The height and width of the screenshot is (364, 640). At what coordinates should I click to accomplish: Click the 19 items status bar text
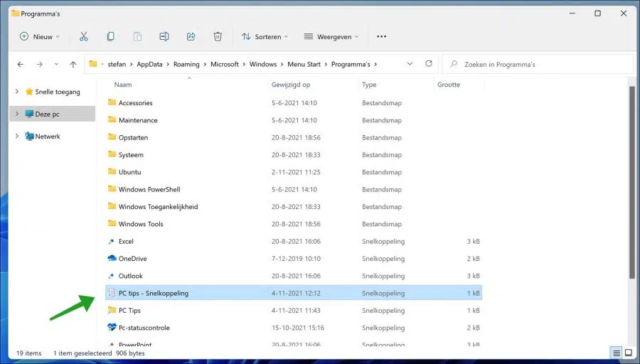click(x=29, y=353)
